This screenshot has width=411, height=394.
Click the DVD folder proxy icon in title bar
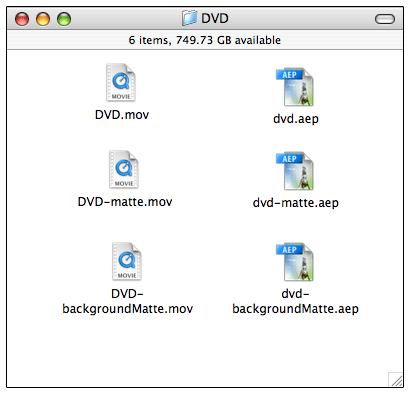(189, 18)
